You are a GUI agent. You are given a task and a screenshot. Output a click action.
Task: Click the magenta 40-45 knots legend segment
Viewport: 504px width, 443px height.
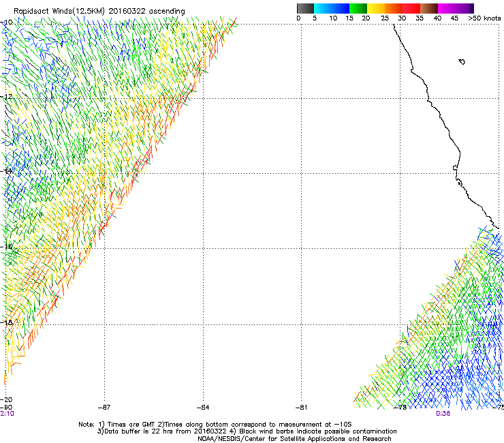447,8
